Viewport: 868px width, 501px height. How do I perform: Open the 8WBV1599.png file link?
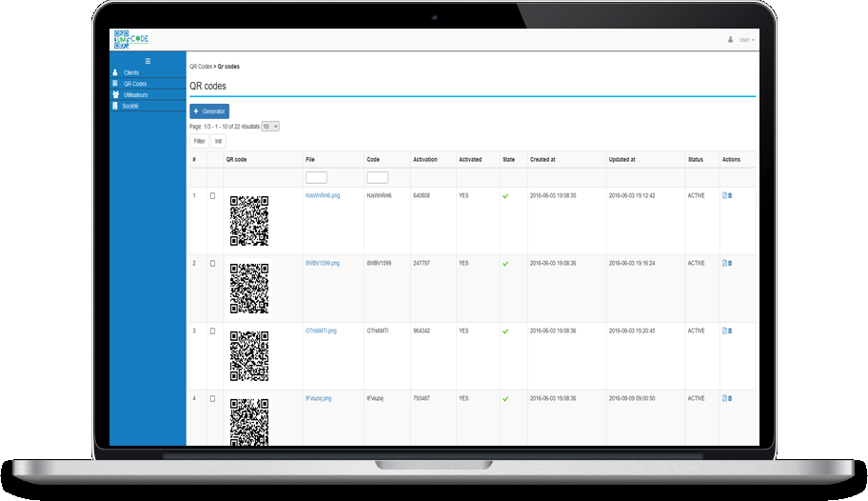point(323,263)
